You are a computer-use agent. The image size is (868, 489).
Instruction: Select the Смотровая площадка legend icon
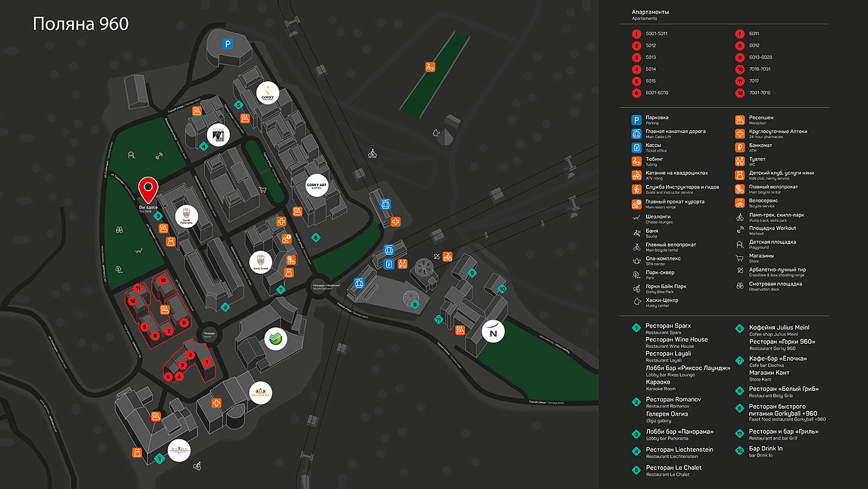[x=740, y=286]
